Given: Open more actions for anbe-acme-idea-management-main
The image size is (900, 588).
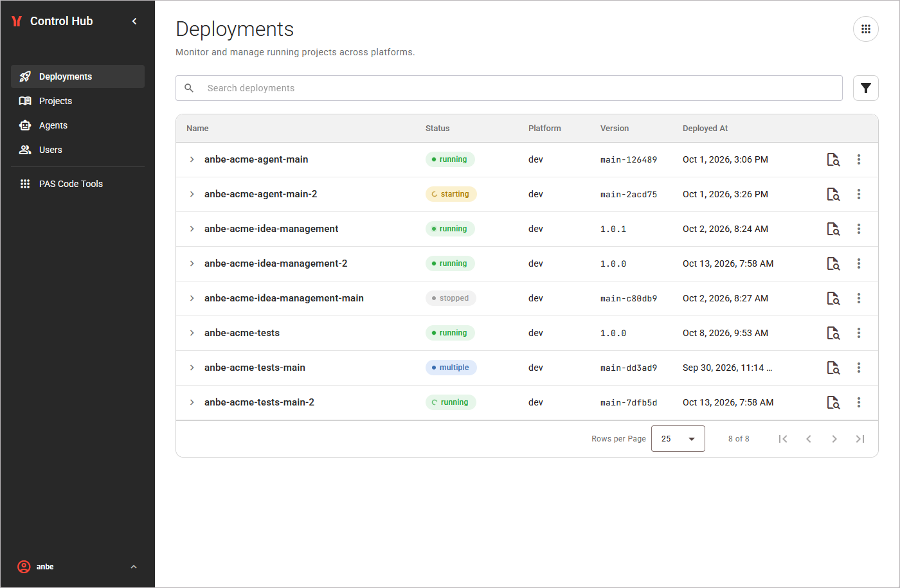Looking at the screenshot, I should pos(859,298).
